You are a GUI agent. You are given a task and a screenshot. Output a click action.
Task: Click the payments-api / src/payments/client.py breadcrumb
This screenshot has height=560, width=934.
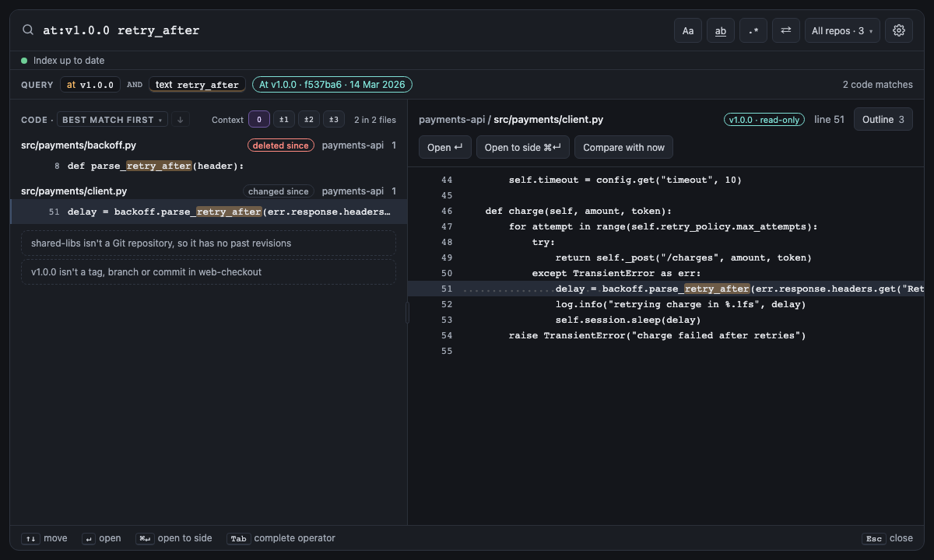[511, 120]
